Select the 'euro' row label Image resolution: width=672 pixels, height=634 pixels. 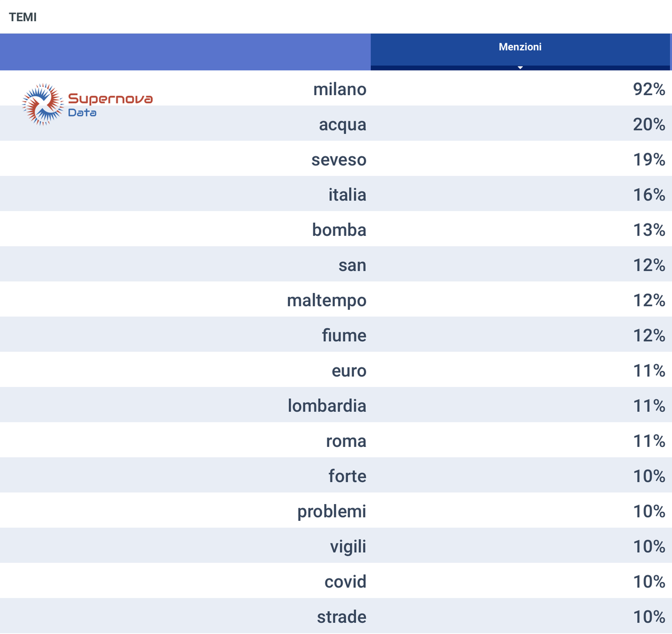pos(349,371)
